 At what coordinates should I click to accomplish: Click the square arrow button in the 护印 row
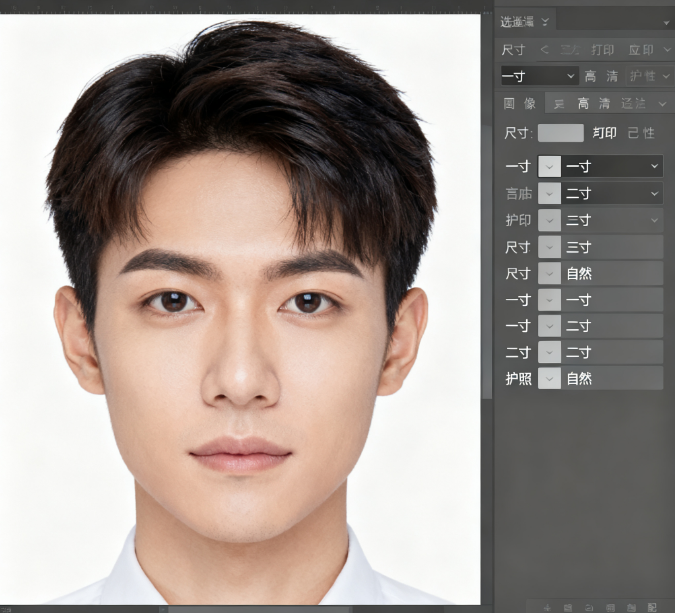pos(549,220)
